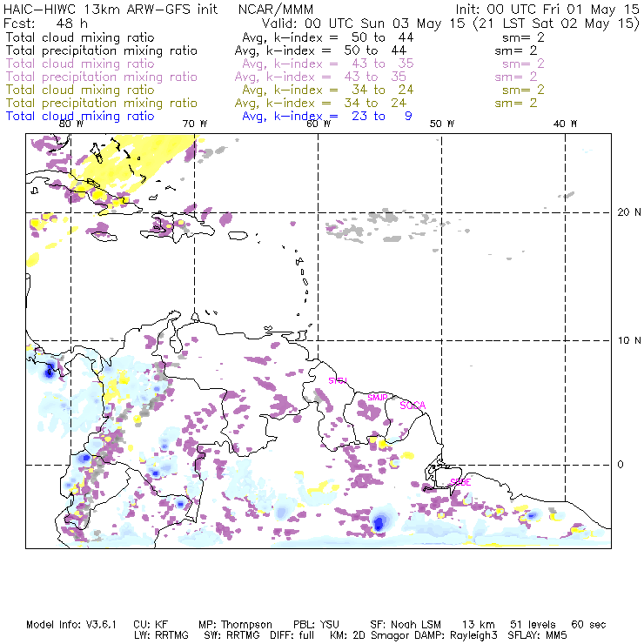Click the olive 'Total cloud mixing ratio' legend line
The height and width of the screenshot is (644, 644).
80,90
